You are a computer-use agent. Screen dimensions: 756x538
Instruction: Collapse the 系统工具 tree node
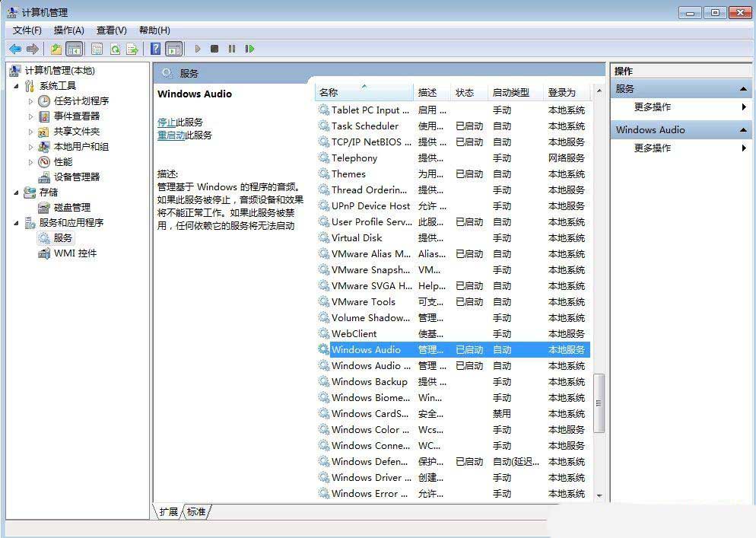[x=16, y=86]
